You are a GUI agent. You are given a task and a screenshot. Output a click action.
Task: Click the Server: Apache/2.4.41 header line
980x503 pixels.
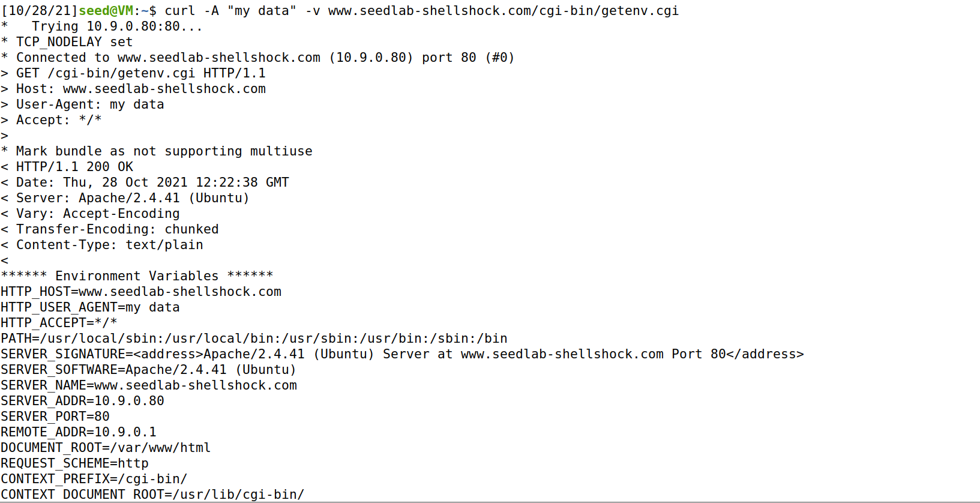click(125, 198)
